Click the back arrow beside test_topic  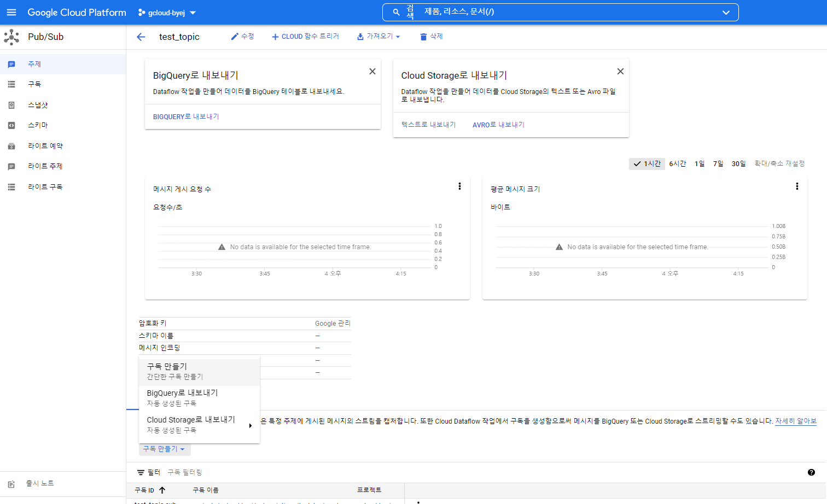[141, 37]
